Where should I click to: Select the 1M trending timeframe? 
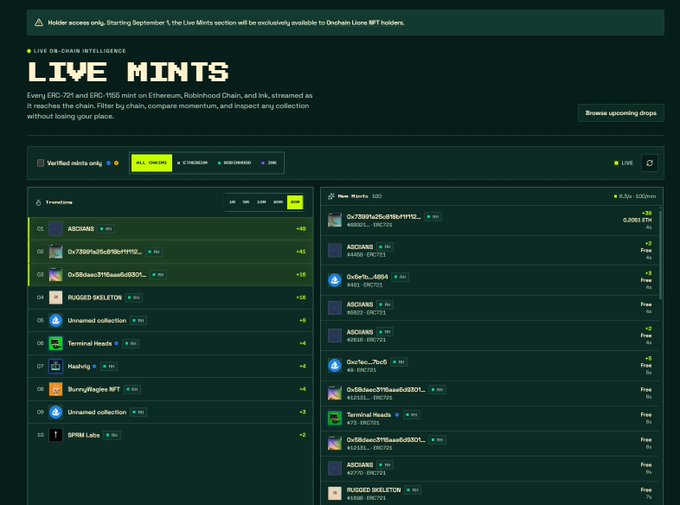coord(232,202)
